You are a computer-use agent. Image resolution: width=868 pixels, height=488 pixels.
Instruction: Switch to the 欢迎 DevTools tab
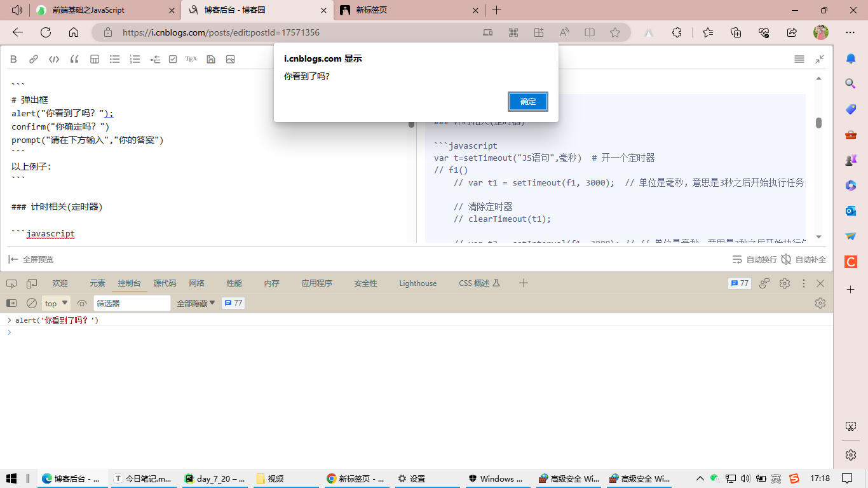60,283
